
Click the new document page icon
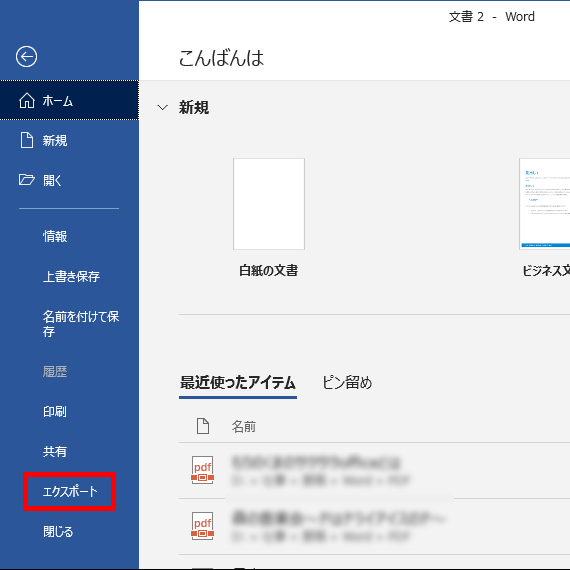tap(27, 140)
